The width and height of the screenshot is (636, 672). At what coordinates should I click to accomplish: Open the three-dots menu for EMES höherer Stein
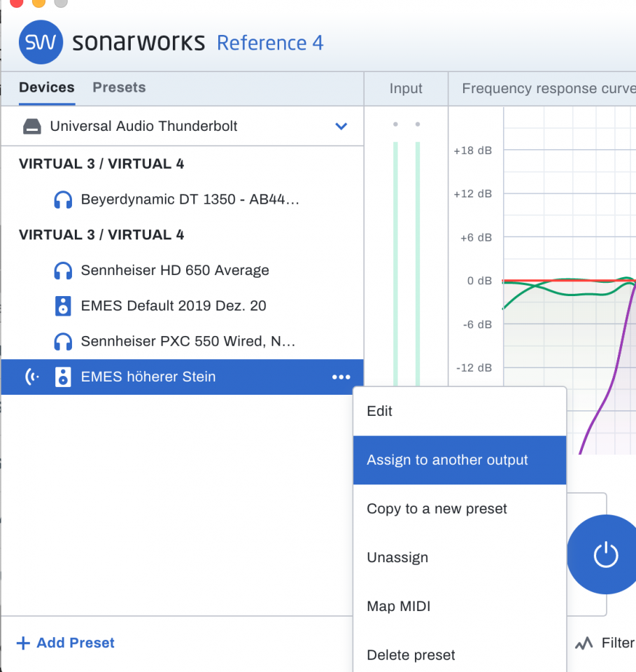pyautogui.click(x=341, y=377)
